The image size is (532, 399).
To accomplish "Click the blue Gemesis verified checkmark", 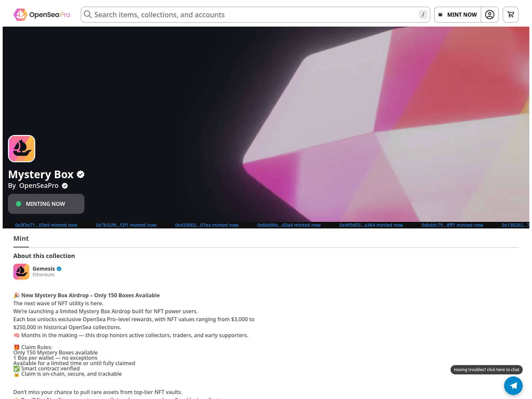I will click(x=59, y=269).
